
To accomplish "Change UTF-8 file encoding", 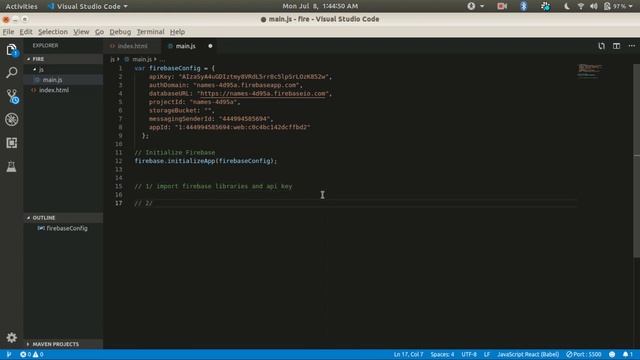I will (x=469, y=354).
